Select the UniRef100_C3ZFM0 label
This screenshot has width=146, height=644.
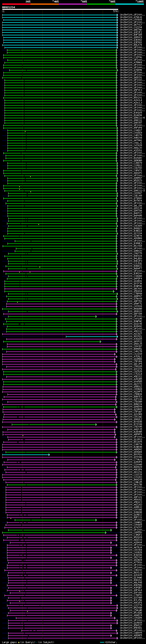click(x=131, y=58)
